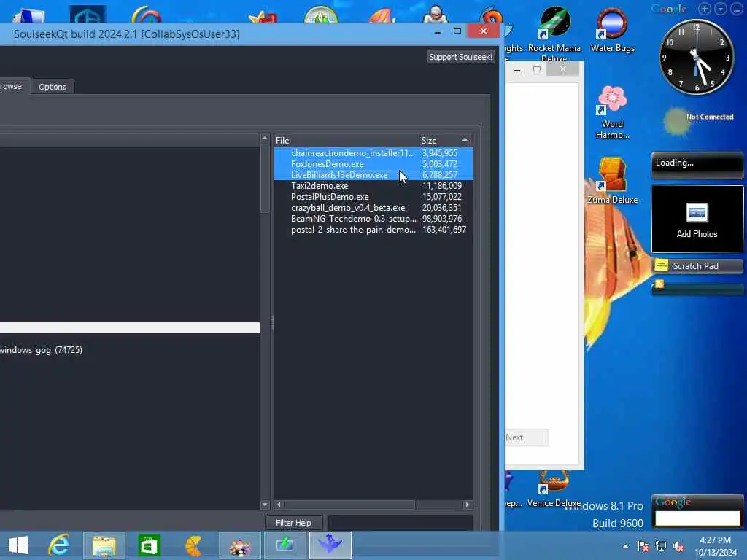Click the orange slice taskbar icon
The height and width of the screenshot is (560, 747).
click(x=194, y=545)
